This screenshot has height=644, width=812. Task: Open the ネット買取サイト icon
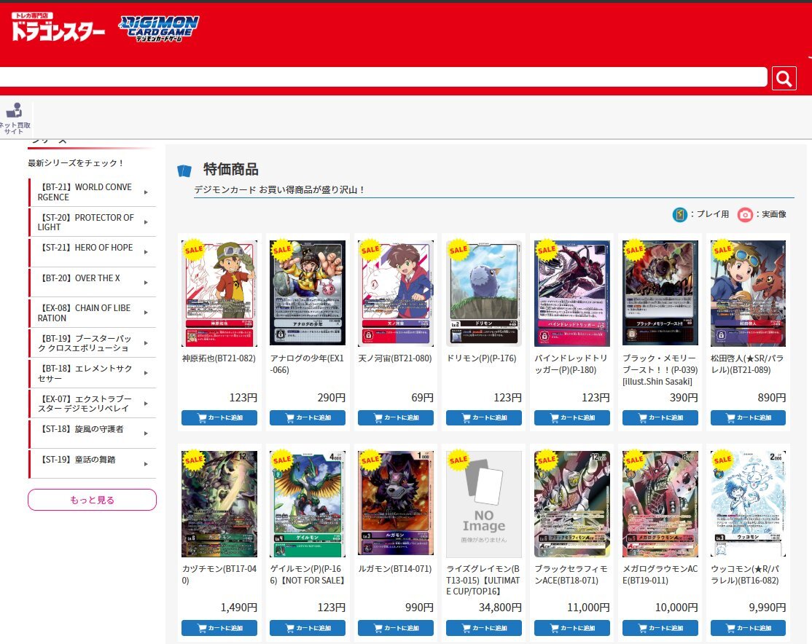click(x=15, y=119)
